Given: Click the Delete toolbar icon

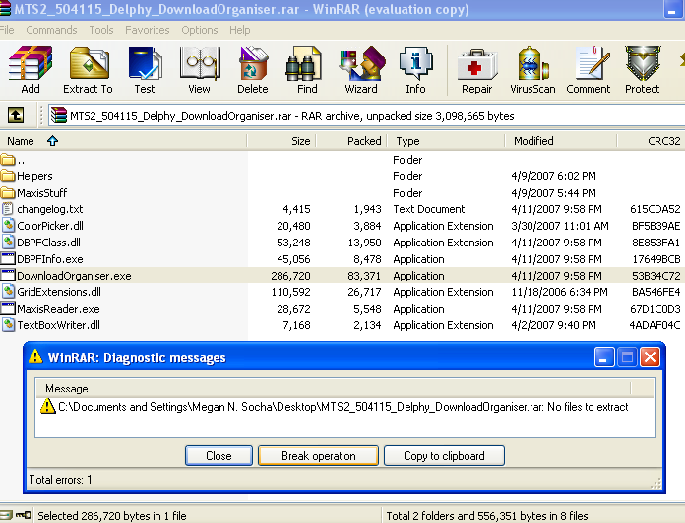Looking at the screenshot, I should pos(253,70).
